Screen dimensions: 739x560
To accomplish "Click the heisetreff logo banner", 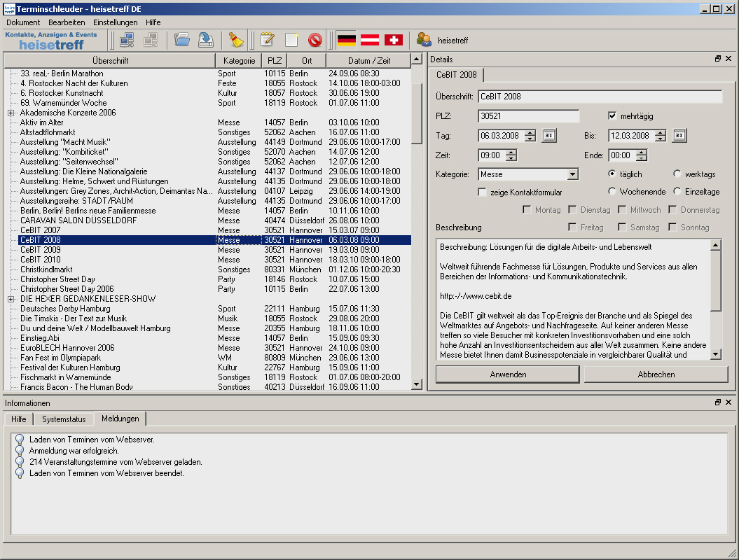I will click(x=51, y=41).
